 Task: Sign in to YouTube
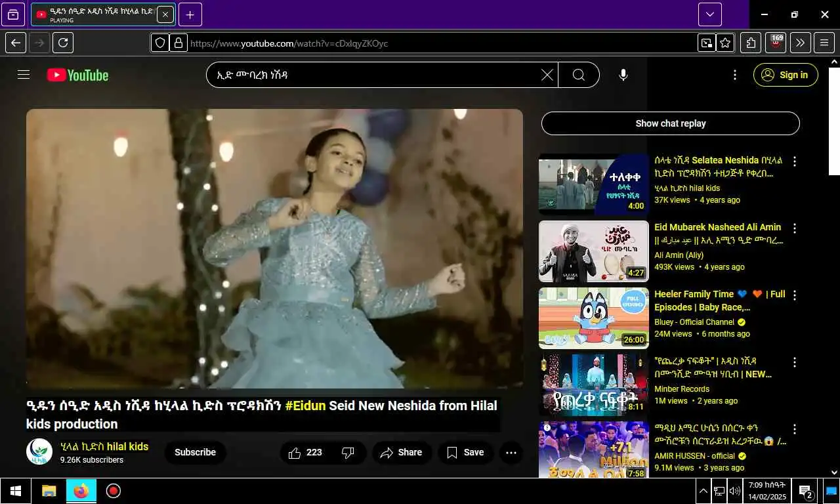point(786,75)
